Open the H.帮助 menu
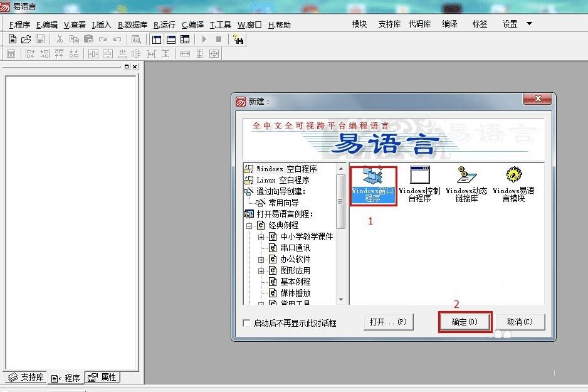The width and height of the screenshot is (588, 392). [280, 24]
